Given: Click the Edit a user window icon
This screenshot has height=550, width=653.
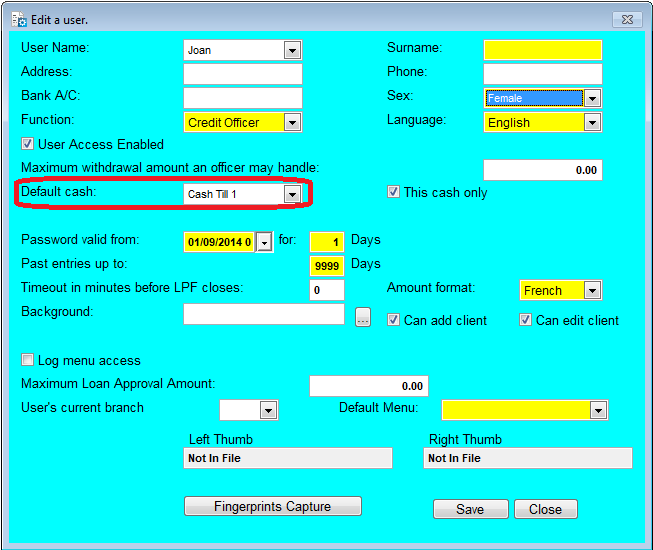Looking at the screenshot, I should (19, 20).
